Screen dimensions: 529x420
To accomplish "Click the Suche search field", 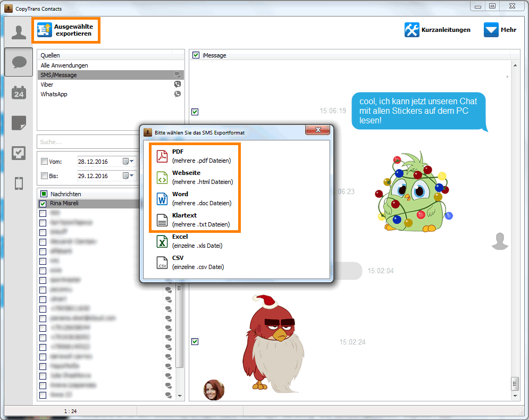I will pyautogui.click(x=88, y=142).
